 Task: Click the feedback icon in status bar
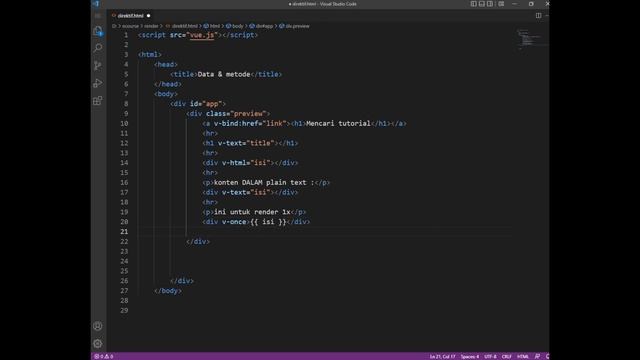tap(537, 356)
